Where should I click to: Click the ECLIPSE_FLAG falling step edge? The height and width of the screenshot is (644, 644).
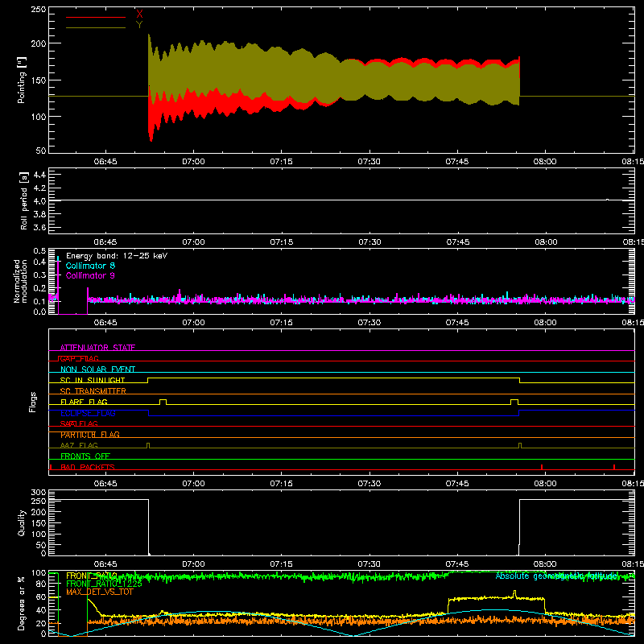pyautogui.click(x=148, y=413)
